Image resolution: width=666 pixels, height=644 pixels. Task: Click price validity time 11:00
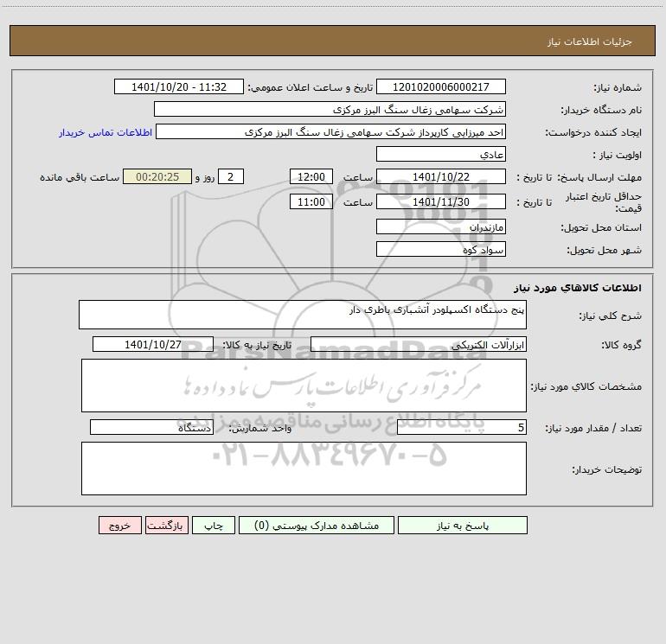(x=311, y=201)
